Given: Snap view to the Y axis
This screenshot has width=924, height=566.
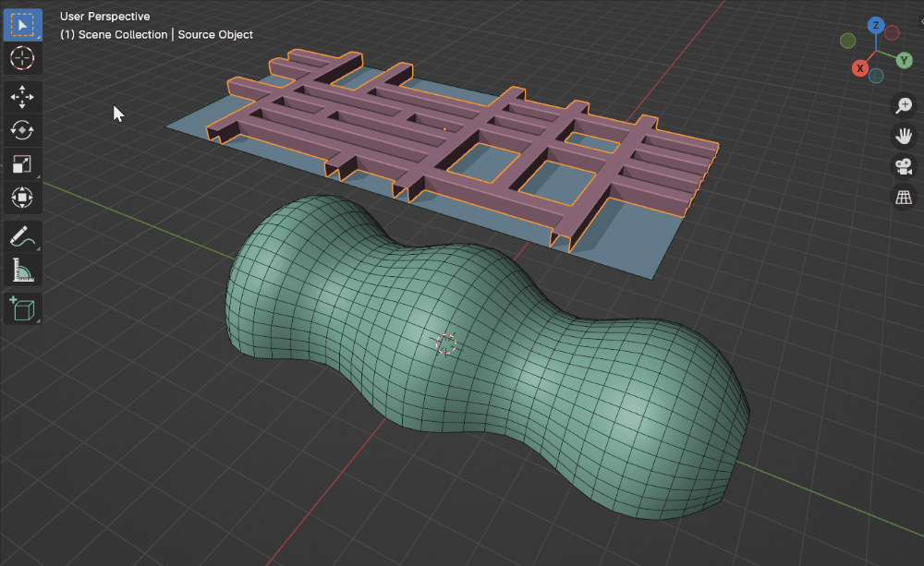Looking at the screenshot, I should pyautogui.click(x=904, y=60).
